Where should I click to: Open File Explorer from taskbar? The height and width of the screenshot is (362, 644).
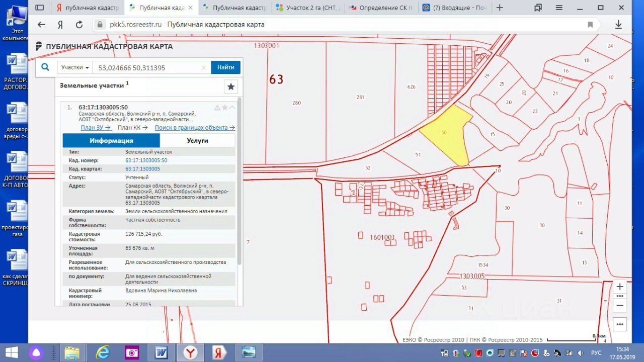[72, 352]
